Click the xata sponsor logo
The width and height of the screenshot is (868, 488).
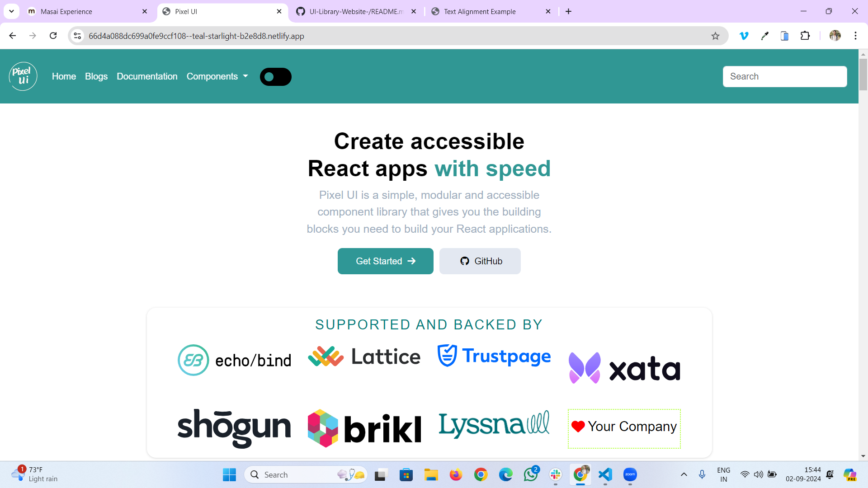[624, 368]
